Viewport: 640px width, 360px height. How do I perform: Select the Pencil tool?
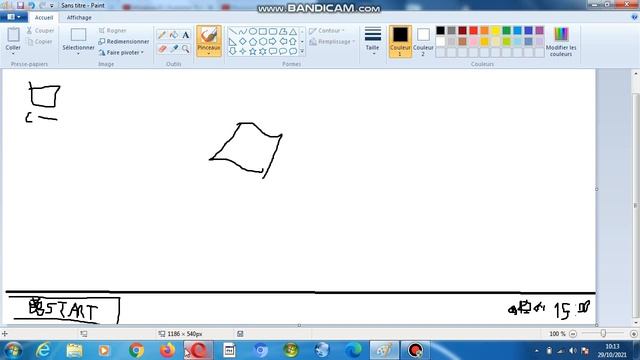[162, 35]
